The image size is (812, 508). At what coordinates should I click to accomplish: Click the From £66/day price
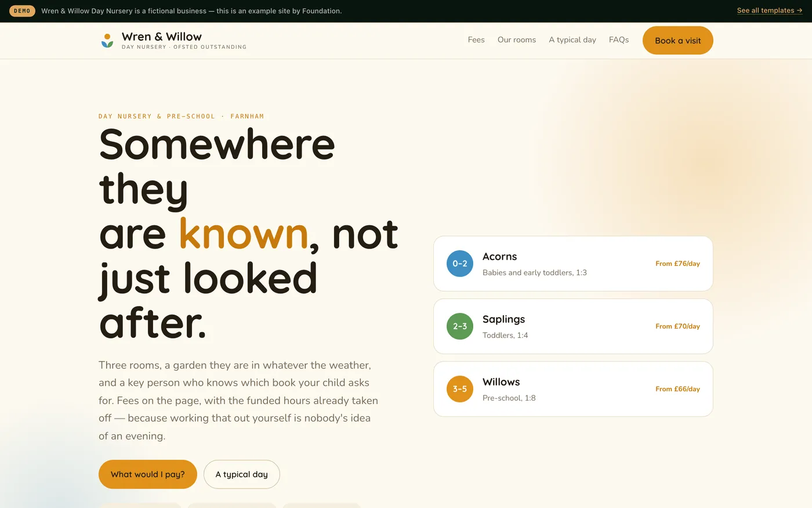click(677, 389)
